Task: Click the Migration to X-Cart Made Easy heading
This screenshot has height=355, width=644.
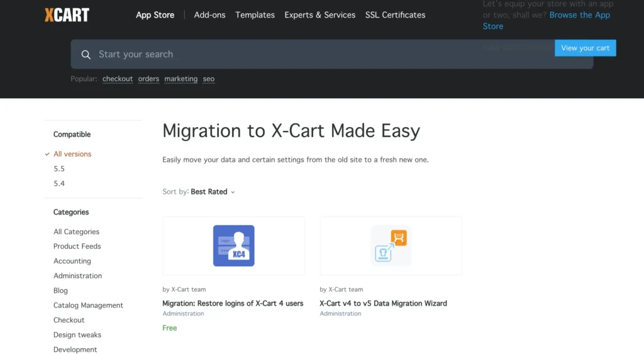Action: coord(291,131)
